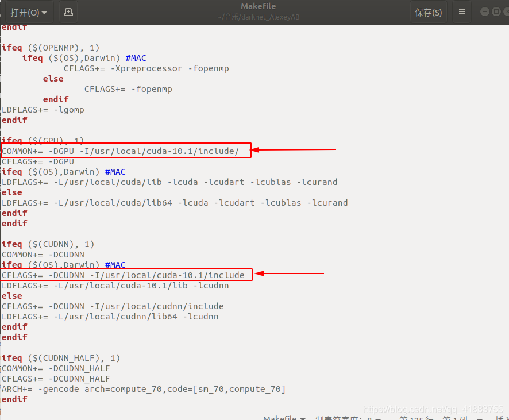Screen dimensions: 509x420
Task: Click the 'COMMON+= -DCUDNN' line
Action: click(x=43, y=255)
